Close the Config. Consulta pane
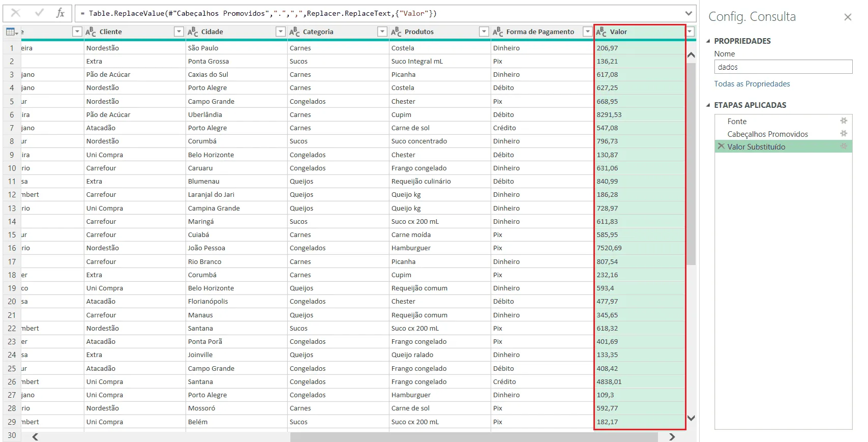Viewport: 868px width, 442px height. click(848, 17)
